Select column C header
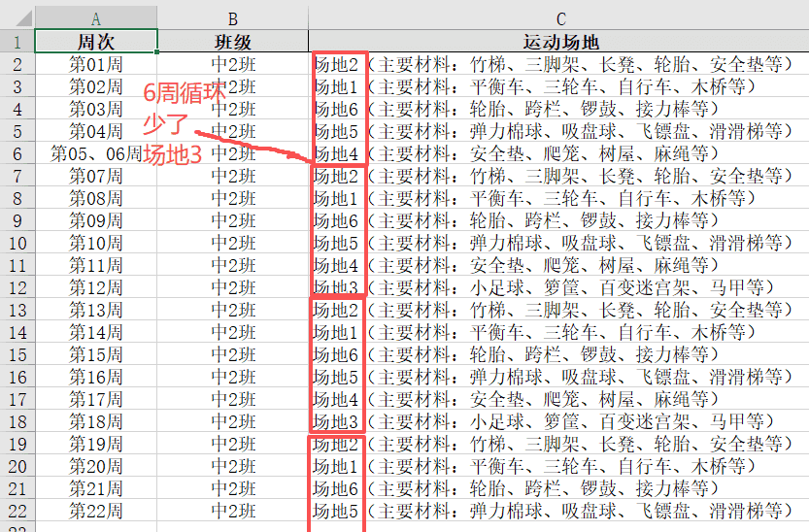809x532 pixels. 558,18
